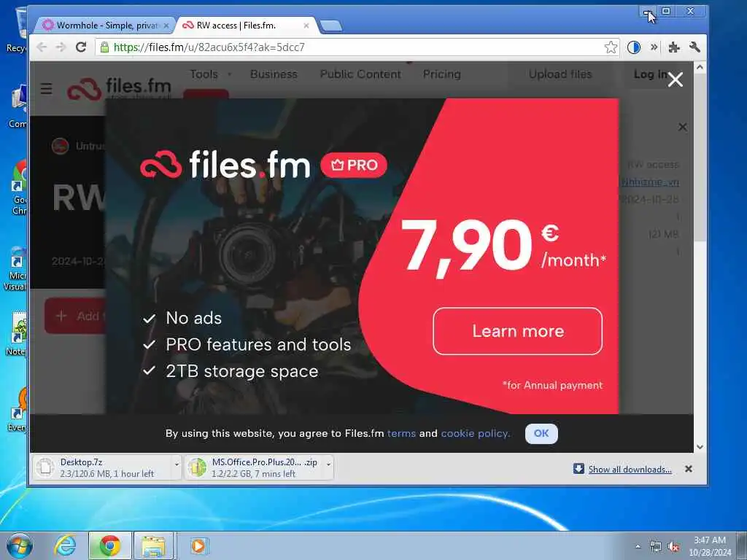Show hidden tray icons arrow

point(638,546)
